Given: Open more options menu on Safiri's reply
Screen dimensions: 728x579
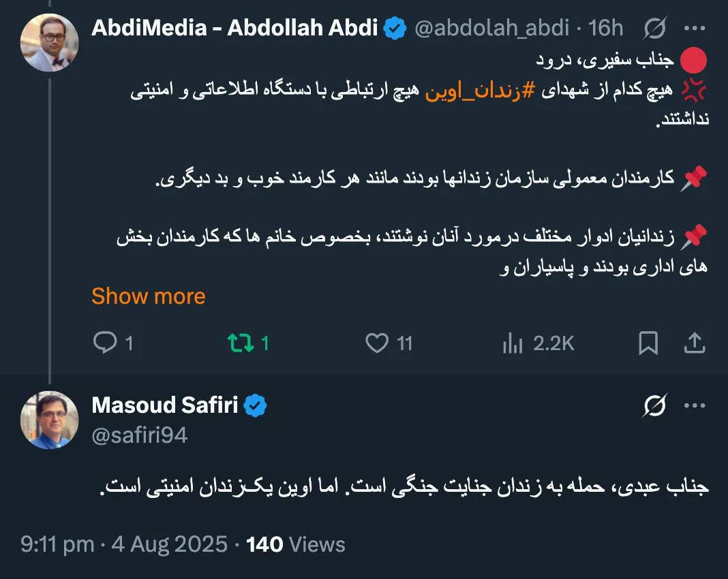Looking at the screenshot, I should (x=696, y=404).
